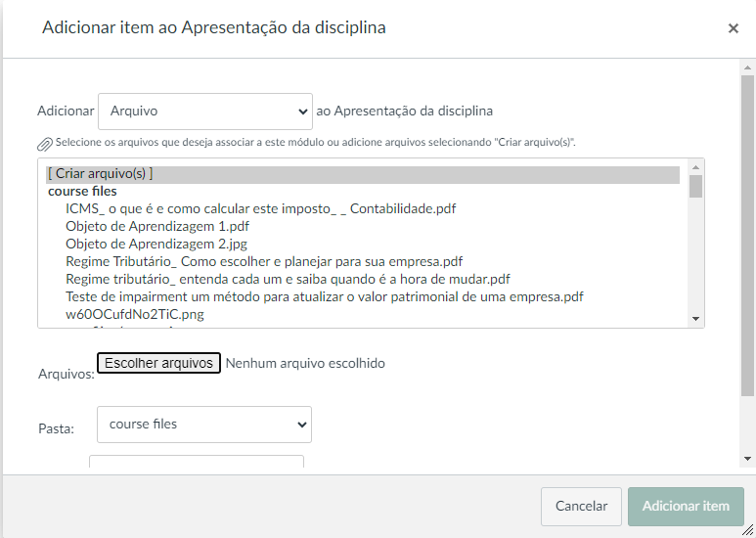
Task: Select the course files folder entry
Action: [x=82, y=192]
